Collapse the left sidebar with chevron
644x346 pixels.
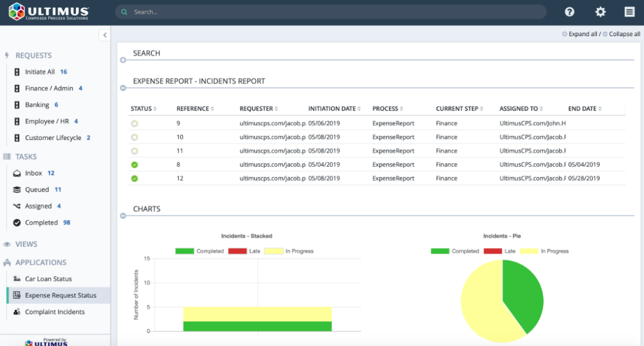pos(104,35)
